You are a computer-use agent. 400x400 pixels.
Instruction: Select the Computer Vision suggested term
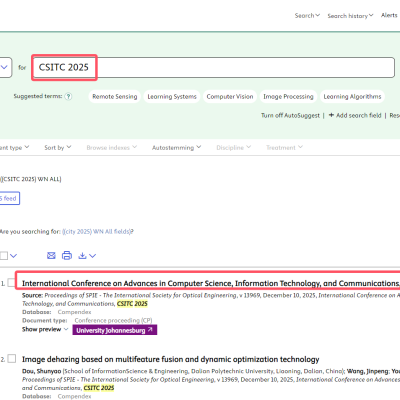tap(230, 96)
